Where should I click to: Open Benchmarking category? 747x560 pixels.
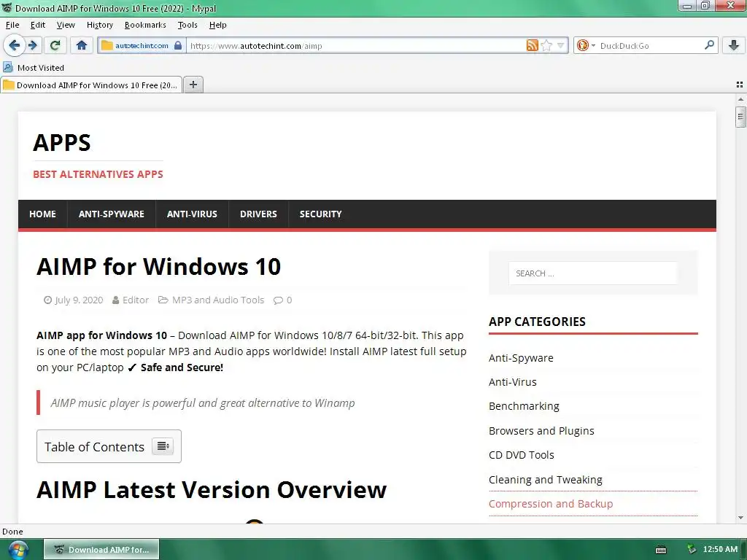524,406
